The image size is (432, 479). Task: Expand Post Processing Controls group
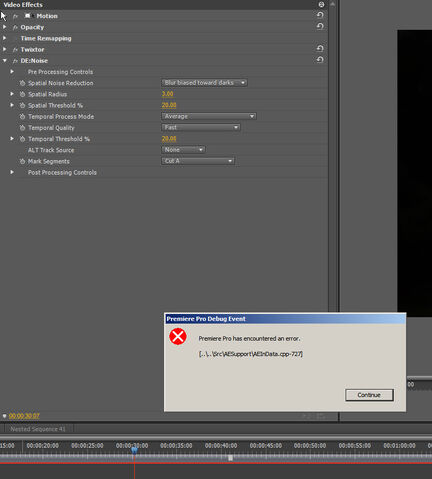pyautogui.click(x=12, y=172)
